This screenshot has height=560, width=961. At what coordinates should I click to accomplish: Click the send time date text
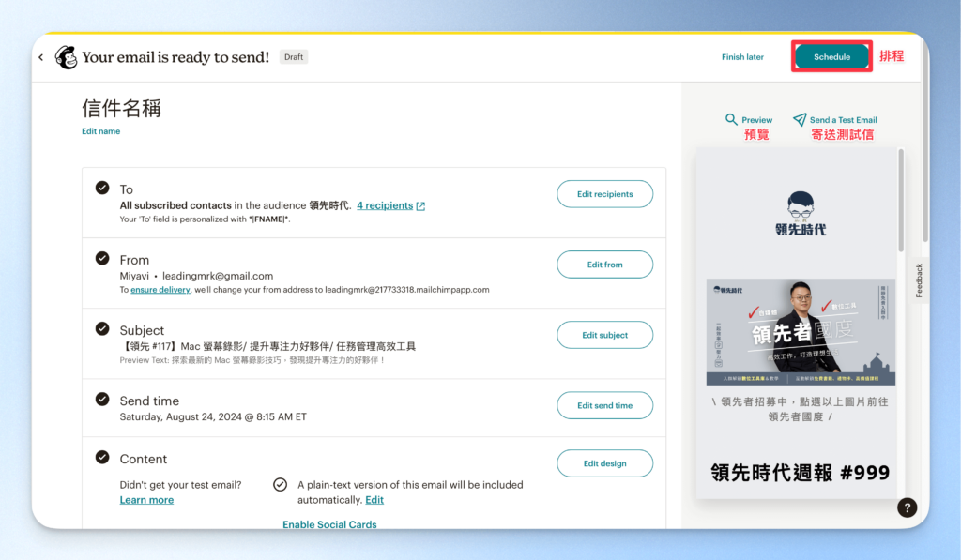[213, 417]
